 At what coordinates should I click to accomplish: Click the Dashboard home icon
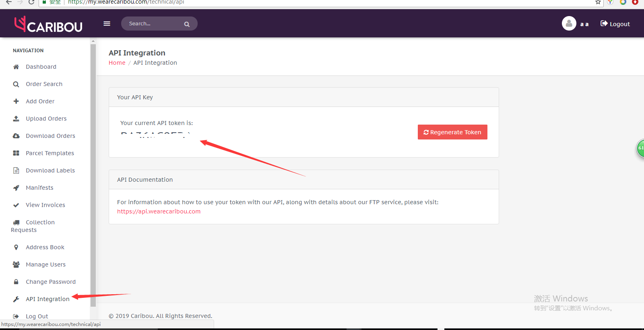coord(16,67)
